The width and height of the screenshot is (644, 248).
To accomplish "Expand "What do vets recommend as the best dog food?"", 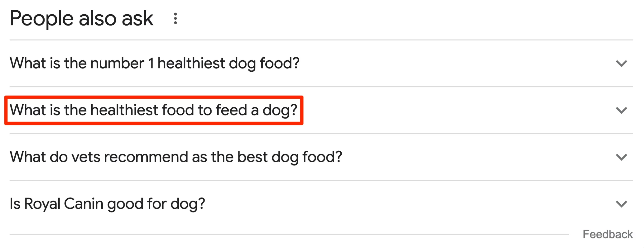I will (x=176, y=157).
